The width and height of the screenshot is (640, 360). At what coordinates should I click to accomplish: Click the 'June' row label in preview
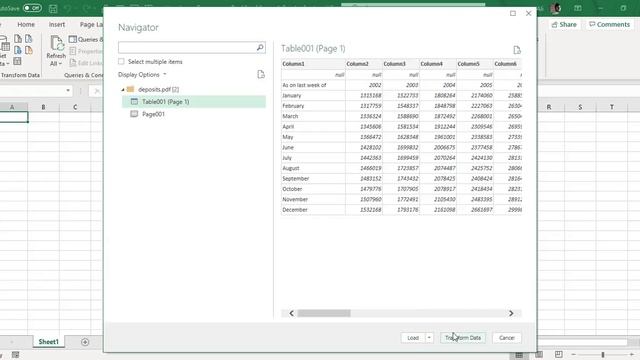[x=288, y=147]
